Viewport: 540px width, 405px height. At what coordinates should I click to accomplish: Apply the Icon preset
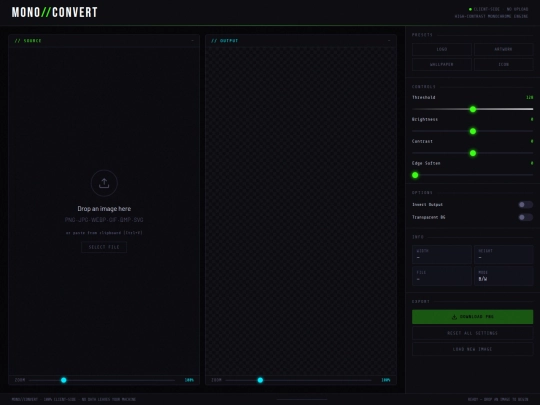coord(503,64)
